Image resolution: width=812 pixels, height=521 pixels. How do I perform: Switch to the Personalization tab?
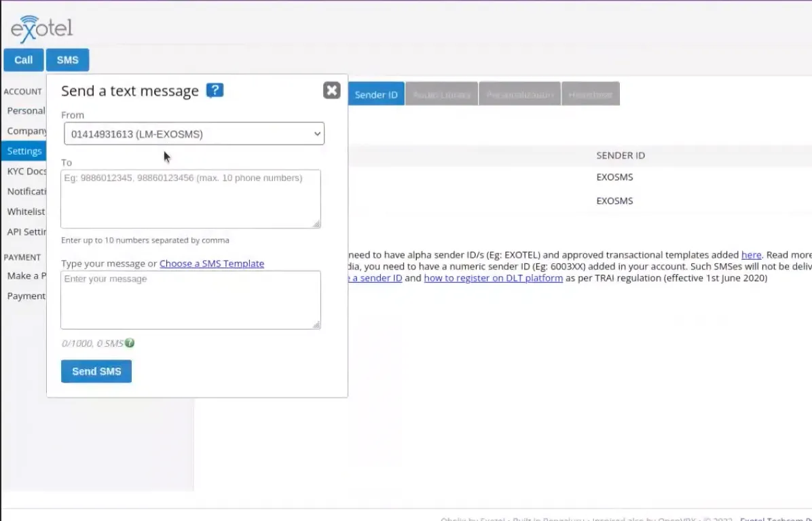tap(520, 95)
